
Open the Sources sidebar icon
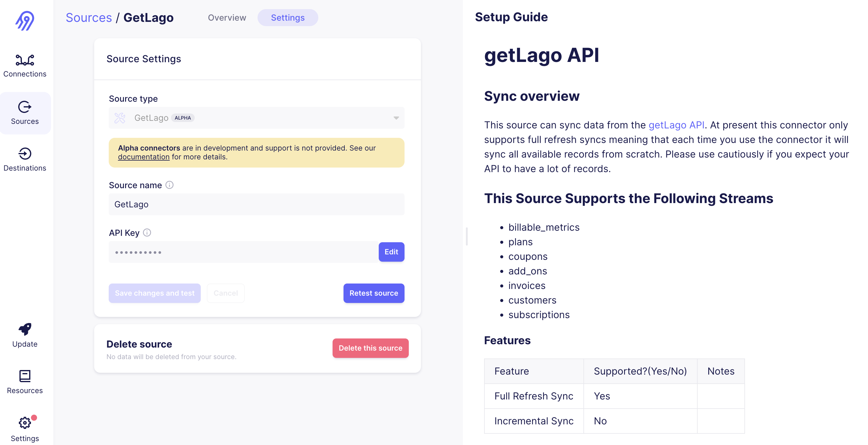click(25, 107)
